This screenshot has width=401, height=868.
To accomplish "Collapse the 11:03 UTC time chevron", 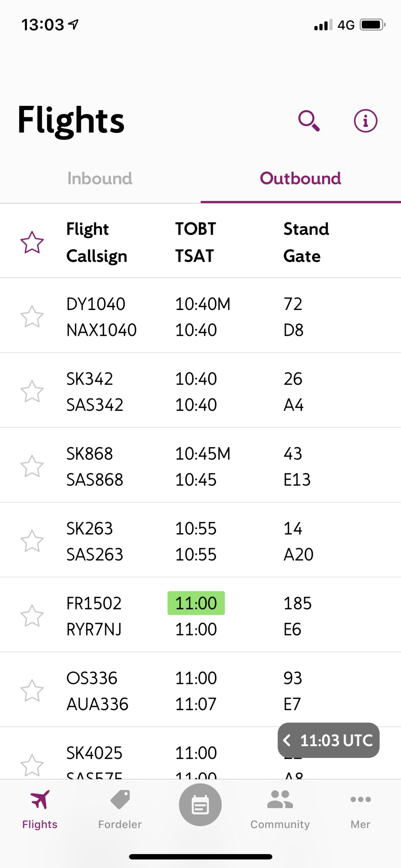I will coord(287,740).
